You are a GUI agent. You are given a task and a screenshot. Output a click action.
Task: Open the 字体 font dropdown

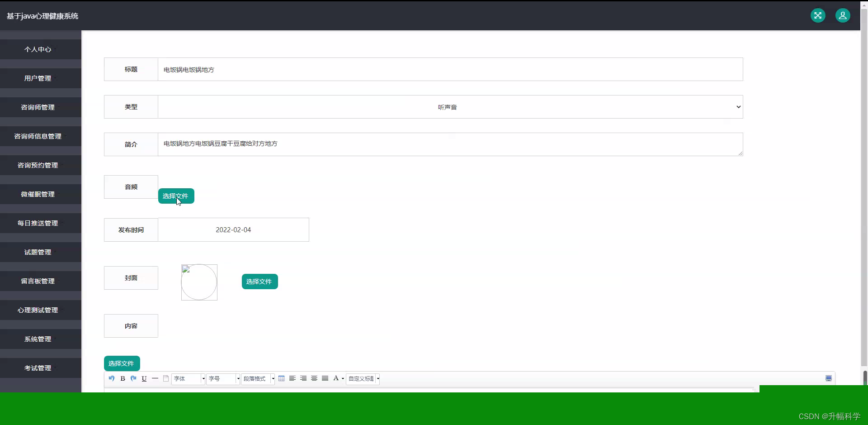click(x=188, y=379)
